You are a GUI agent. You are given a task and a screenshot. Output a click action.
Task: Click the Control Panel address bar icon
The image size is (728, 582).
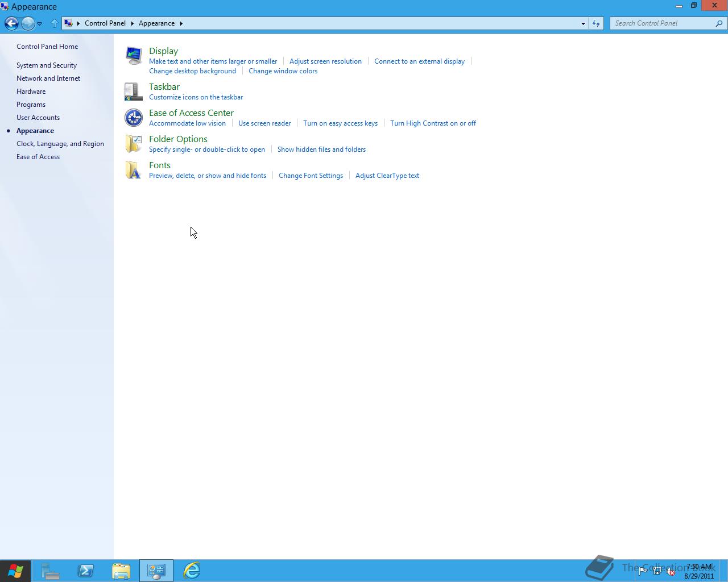[x=69, y=23]
